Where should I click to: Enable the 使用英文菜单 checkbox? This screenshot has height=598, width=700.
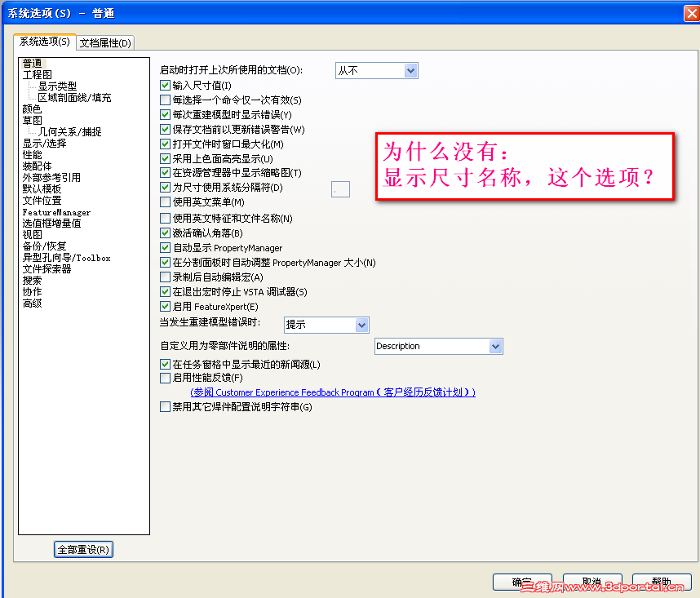point(165,202)
